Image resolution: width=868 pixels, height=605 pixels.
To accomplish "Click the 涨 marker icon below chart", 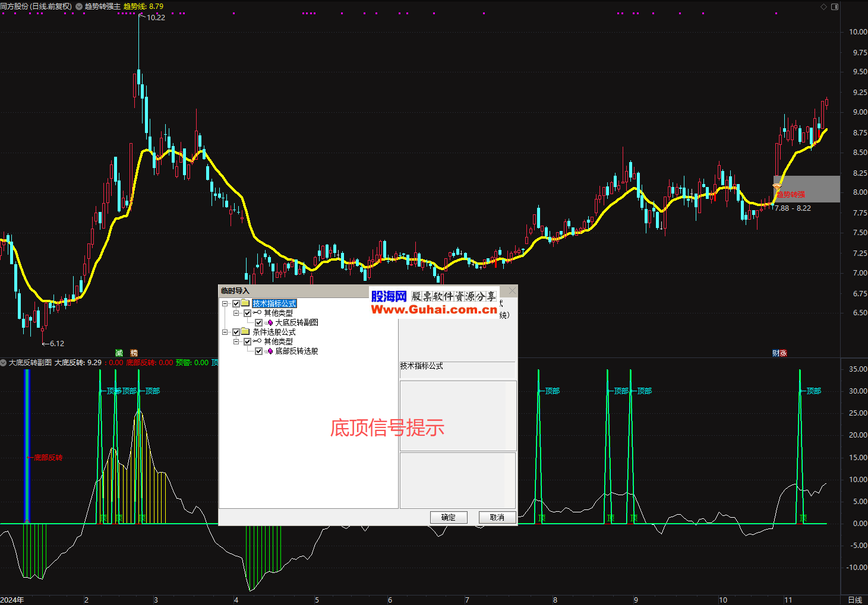I will tap(784, 353).
